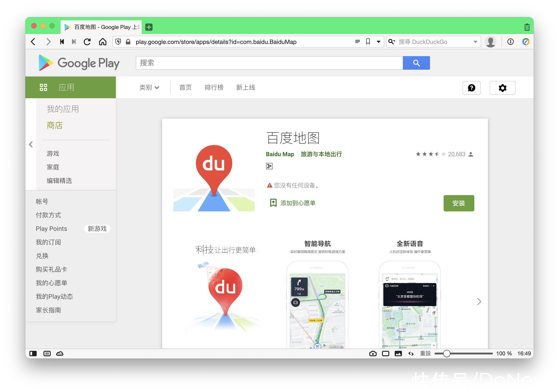
Task: Open closed tabs trash can
Action: click(x=527, y=27)
